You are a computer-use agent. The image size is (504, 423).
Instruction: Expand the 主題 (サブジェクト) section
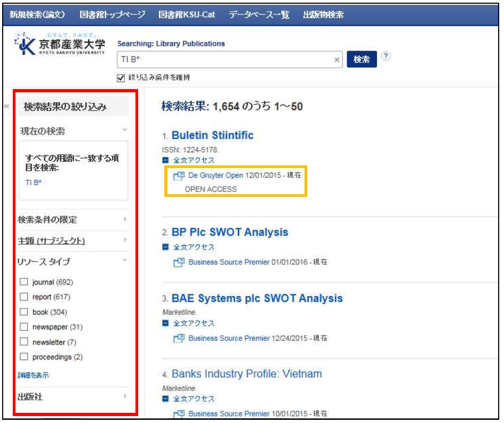pyautogui.click(x=125, y=240)
